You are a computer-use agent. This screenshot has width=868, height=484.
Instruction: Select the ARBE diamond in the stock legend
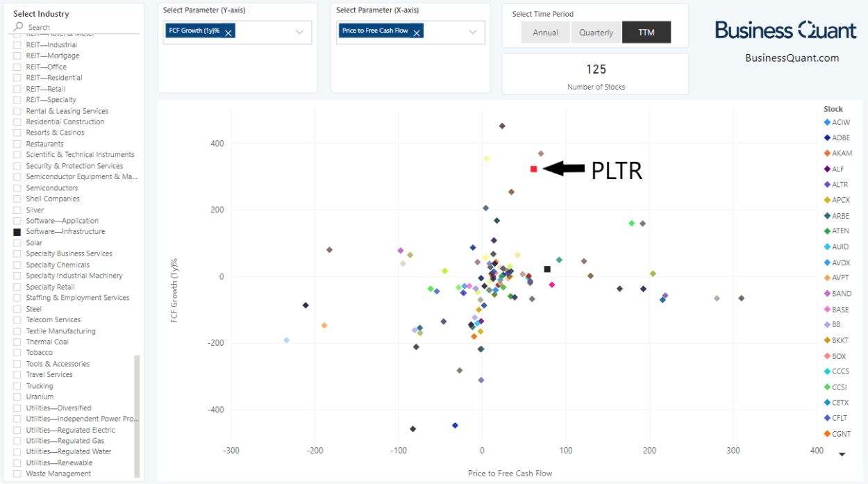coord(827,216)
